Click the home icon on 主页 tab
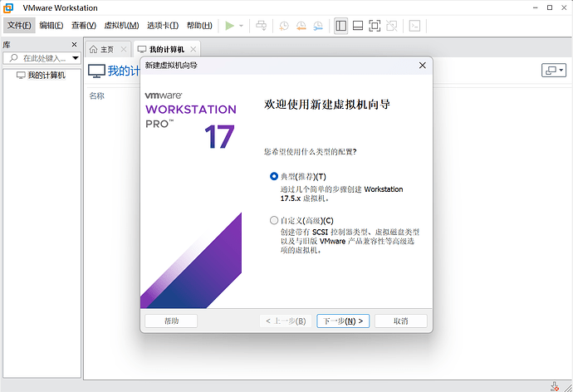 point(94,49)
